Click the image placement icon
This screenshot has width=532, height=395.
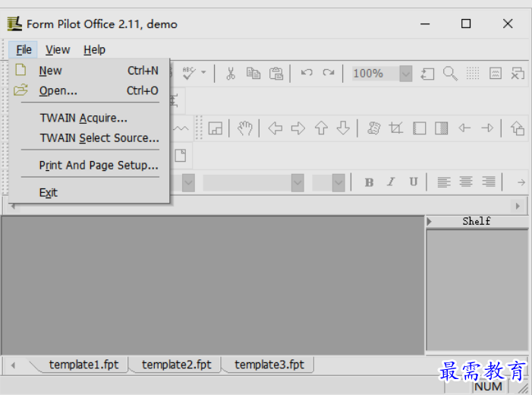click(215, 128)
